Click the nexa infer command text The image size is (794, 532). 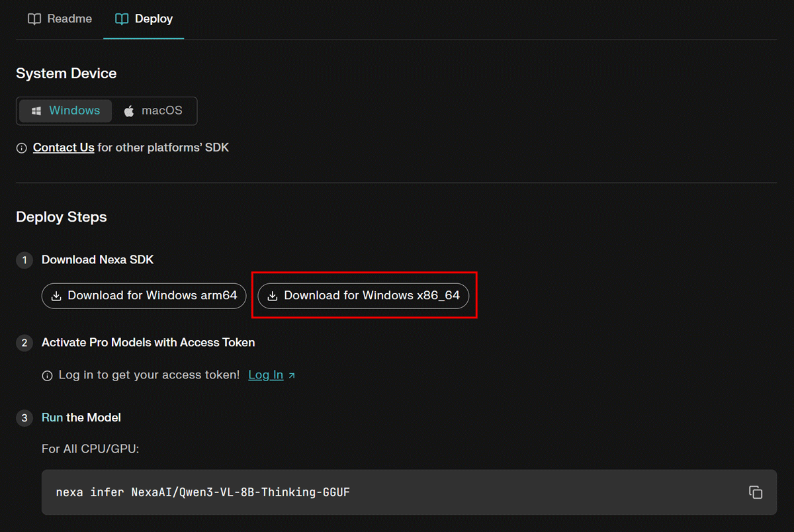pyautogui.click(x=202, y=492)
